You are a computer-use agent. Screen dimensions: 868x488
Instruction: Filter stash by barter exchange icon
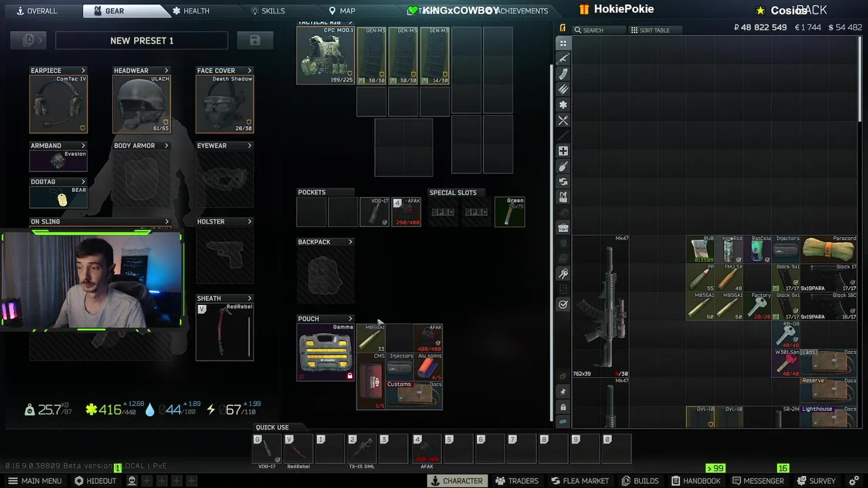[563, 182]
